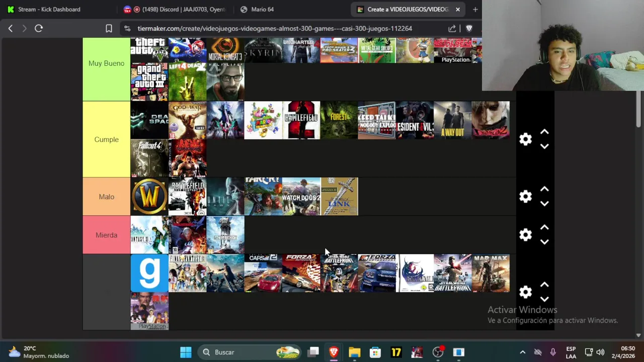The width and height of the screenshot is (644, 362).
Task: Select the Forza Horizon 2 thumbnail
Action: point(301,273)
